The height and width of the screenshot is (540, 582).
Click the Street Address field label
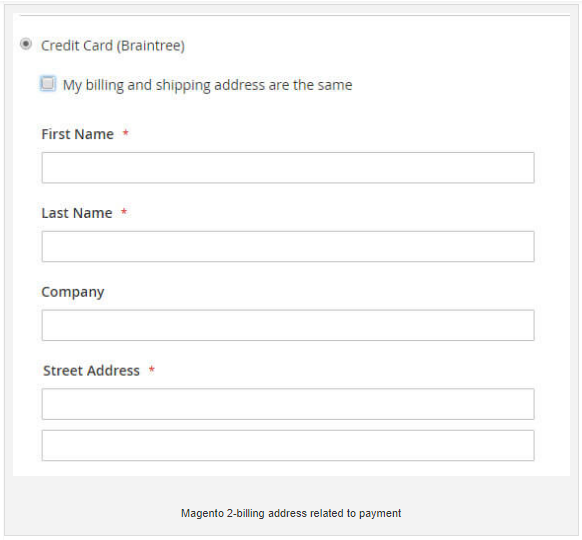(91, 371)
